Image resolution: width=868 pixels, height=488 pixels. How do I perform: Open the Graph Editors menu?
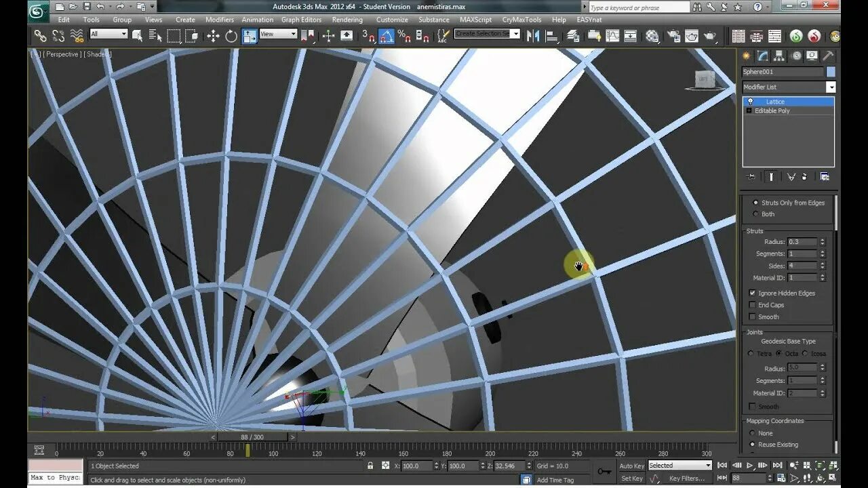[x=301, y=20]
